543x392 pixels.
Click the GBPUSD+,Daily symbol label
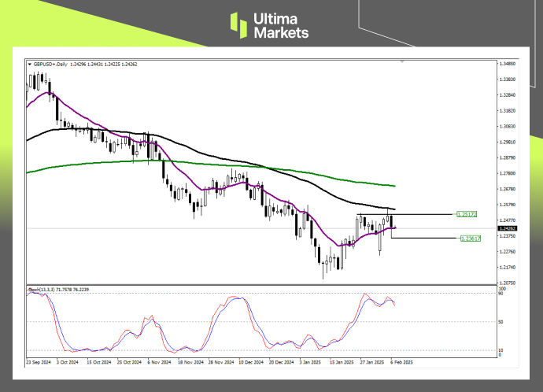tap(50, 65)
